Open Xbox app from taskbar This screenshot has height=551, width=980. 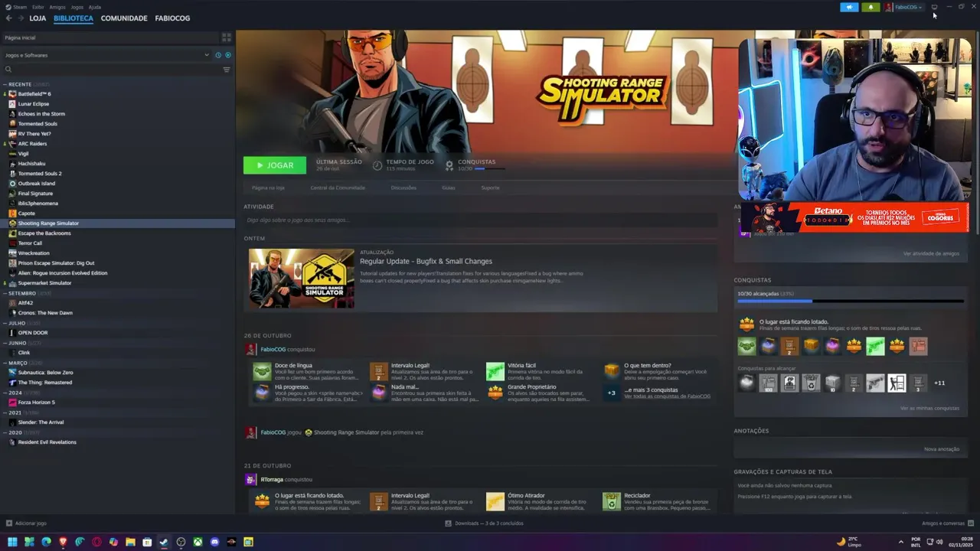pos(198,542)
